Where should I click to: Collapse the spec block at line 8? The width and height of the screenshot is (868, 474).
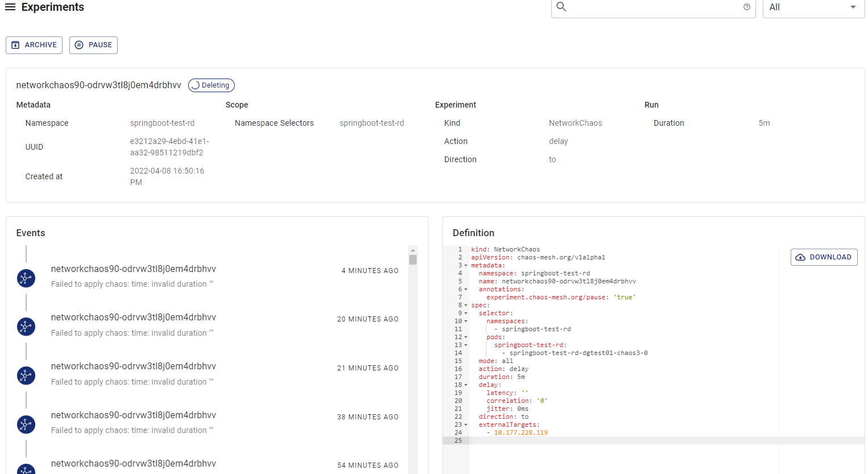pyautogui.click(x=465, y=304)
